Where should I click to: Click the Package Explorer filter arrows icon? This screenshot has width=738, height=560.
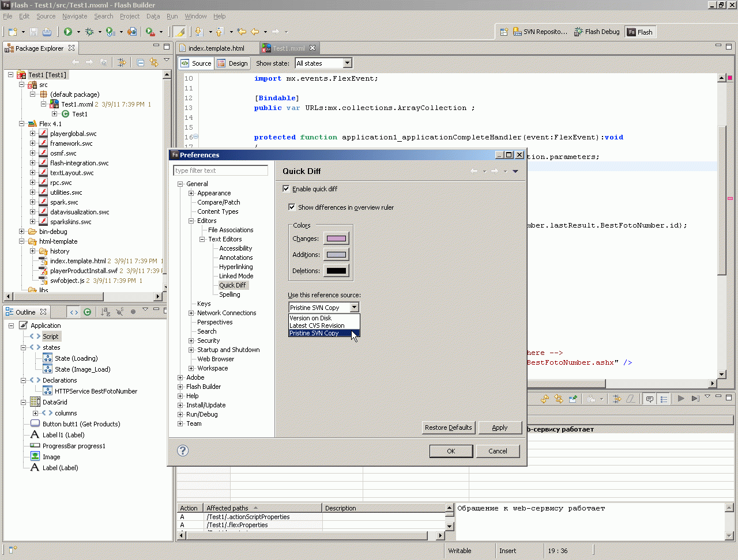(122, 62)
